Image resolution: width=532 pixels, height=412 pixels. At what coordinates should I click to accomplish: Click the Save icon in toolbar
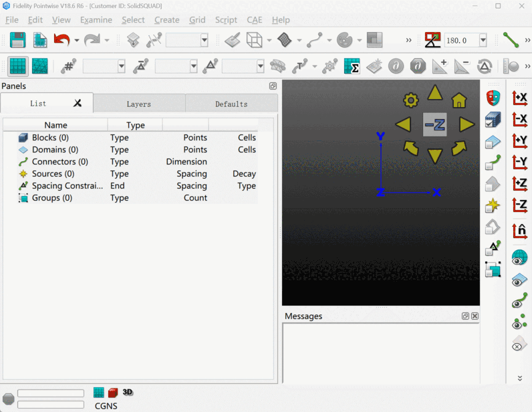click(17, 40)
